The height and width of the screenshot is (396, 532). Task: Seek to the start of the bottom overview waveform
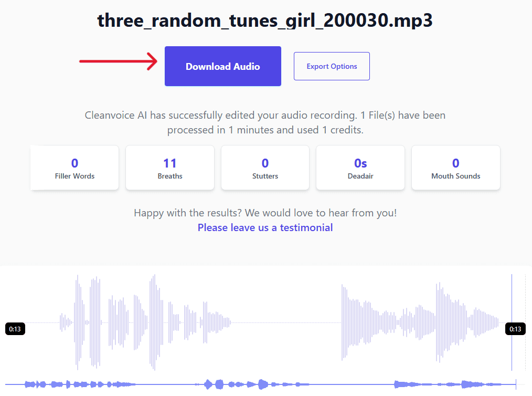click(7, 384)
